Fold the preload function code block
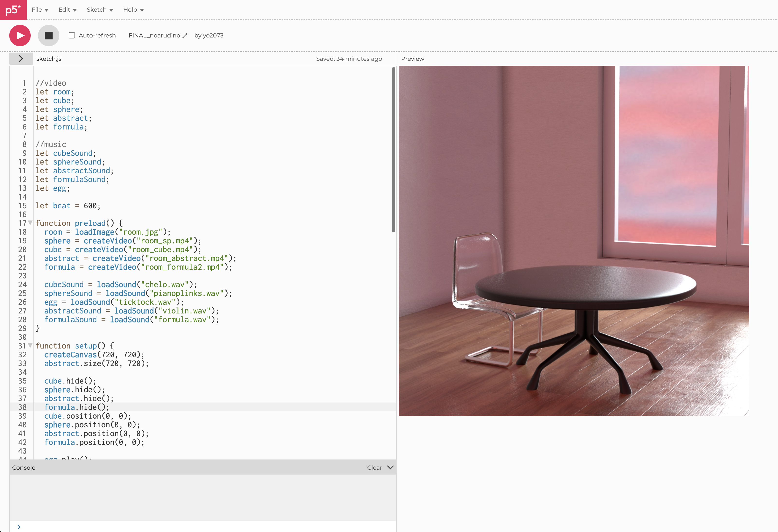This screenshot has height=532, width=778. [30, 223]
